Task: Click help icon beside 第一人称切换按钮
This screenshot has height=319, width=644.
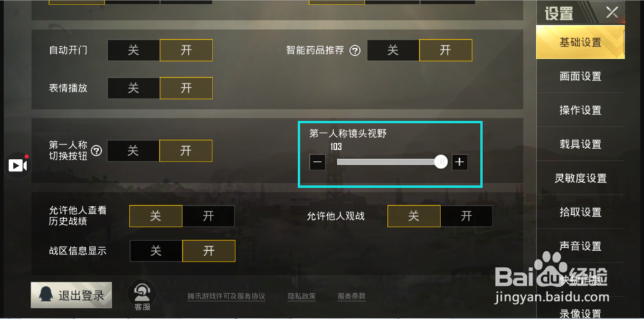Action: point(96,151)
